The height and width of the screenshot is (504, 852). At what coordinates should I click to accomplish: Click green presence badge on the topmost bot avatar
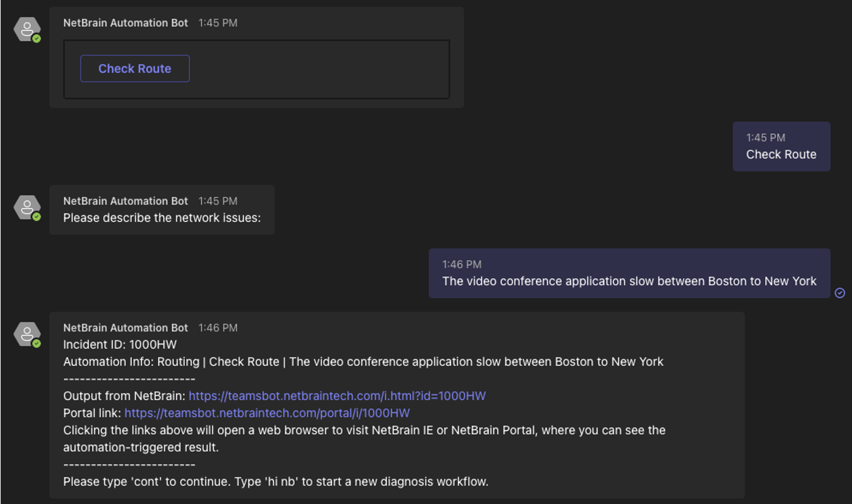click(37, 39)
